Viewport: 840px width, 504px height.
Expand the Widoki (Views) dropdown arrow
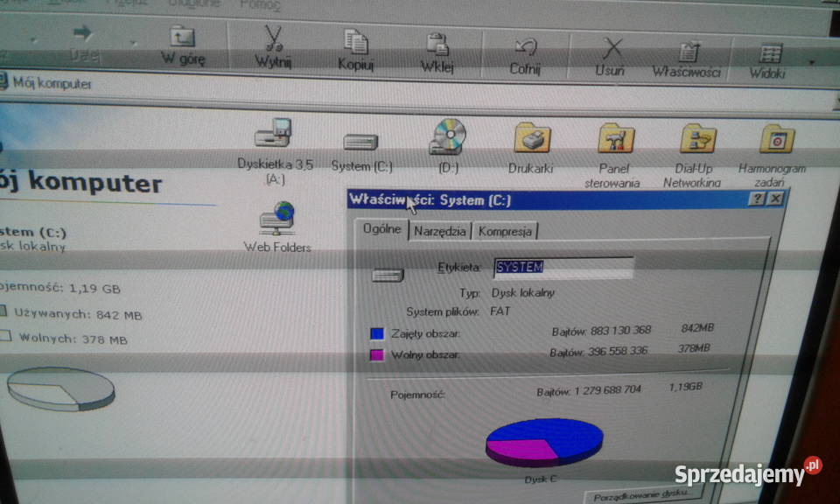(x=811, y=63)
